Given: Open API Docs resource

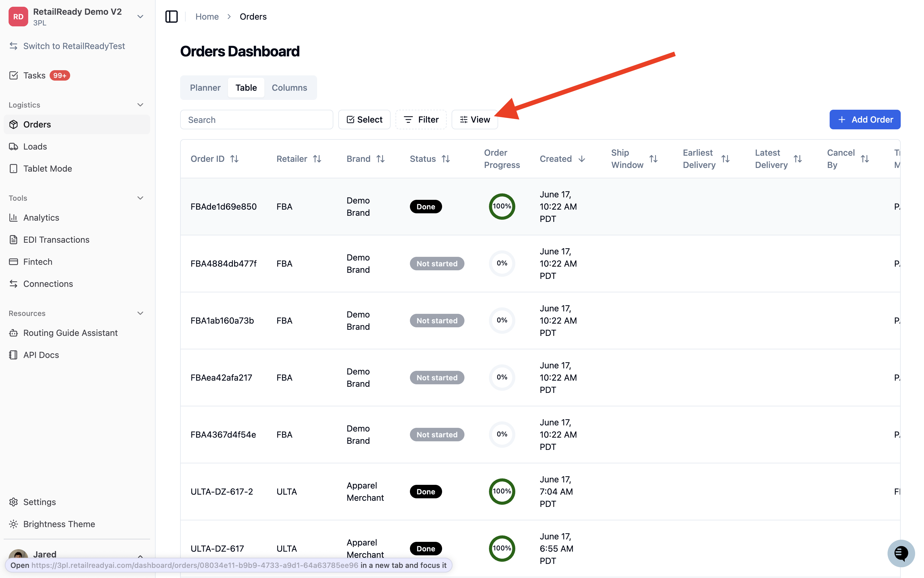Looking at the screenshot, I should [34, 355].
